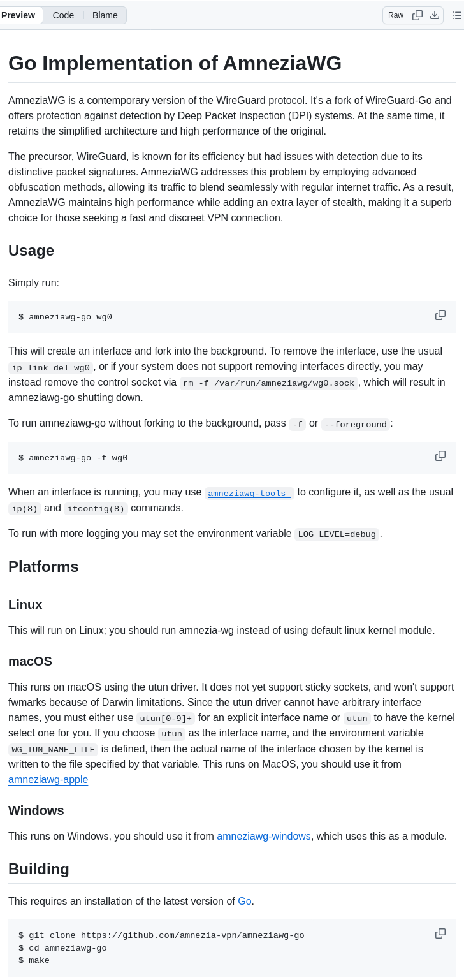The image size is (464, 980).
Task: Click the Platforms section heading
Action: [x=43, y=566]
